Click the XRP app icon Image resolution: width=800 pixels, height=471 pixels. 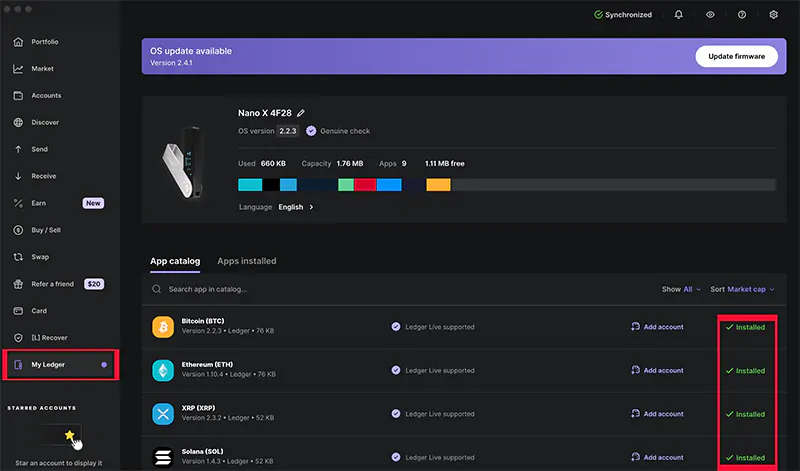click(x=164, y=413)
